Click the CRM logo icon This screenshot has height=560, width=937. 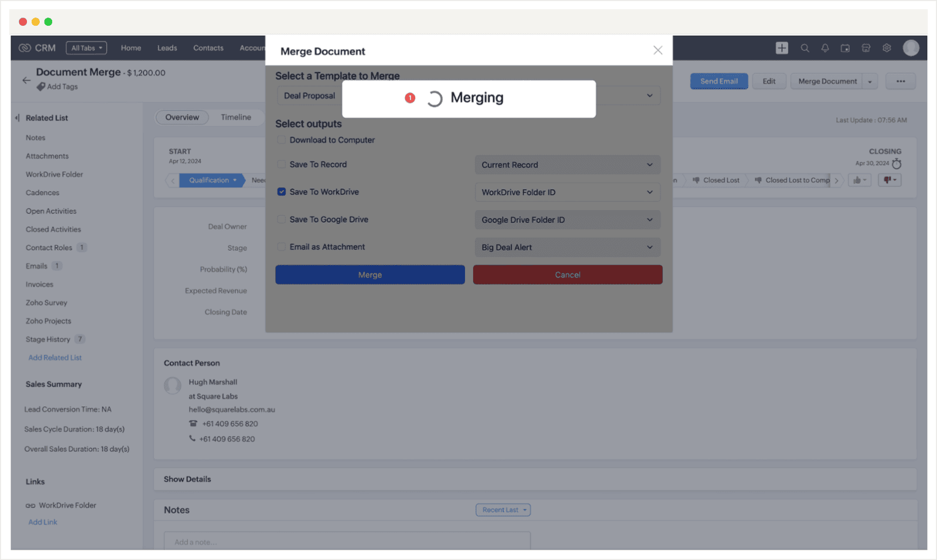click(25, 48)
